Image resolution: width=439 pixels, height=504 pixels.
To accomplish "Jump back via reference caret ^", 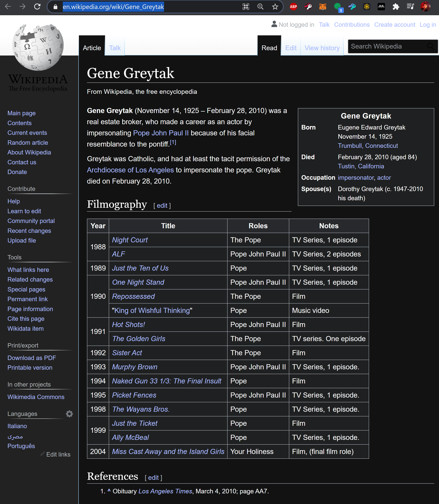I will pos(109,491).
